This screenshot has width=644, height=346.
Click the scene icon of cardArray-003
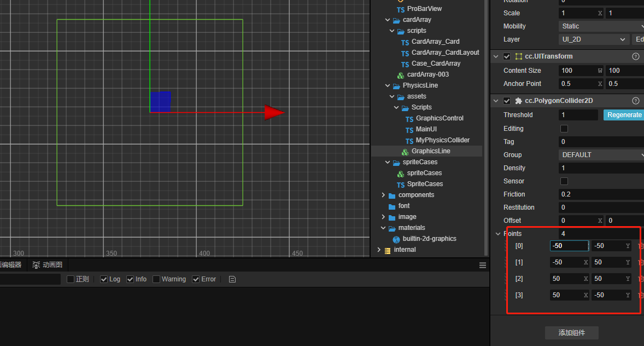click(x=400, y=75)
